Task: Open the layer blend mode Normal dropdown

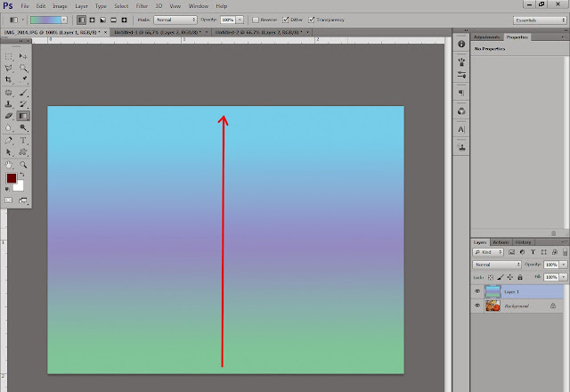Action: [497, 265]
